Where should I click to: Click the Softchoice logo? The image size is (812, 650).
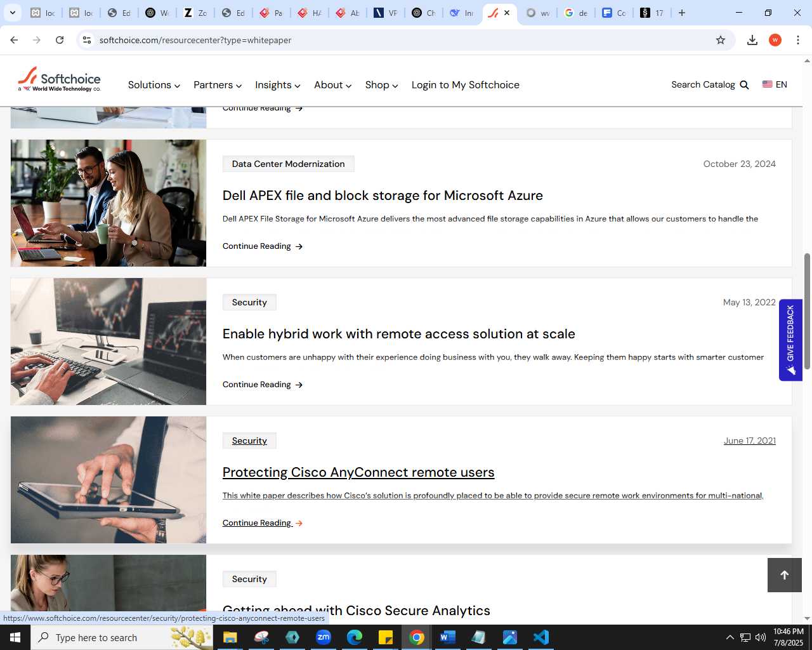click(59, 79)
